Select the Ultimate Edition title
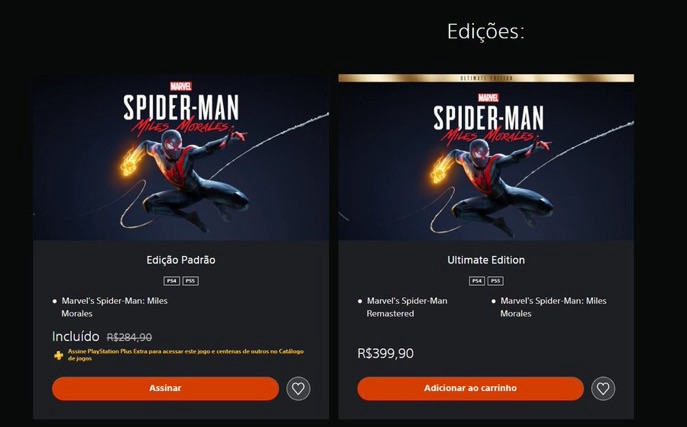Screen dimensions: 687x427 tap(486, 260)
